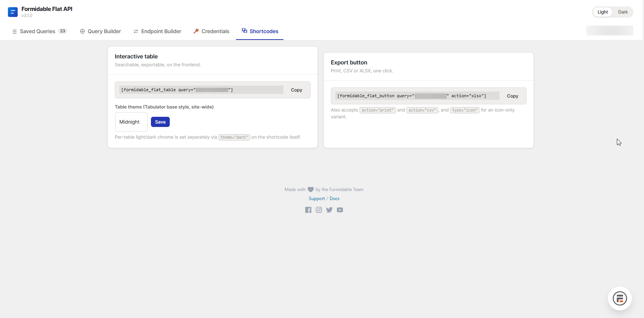The image size is (644, 318).
Task: Click the formidable_flat_table shortcode field
Action: point(201,90)
